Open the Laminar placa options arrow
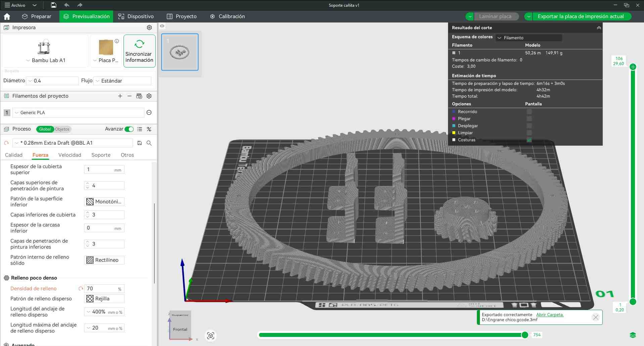Screen dimensions: 644x346 click(x=470, y=16)
